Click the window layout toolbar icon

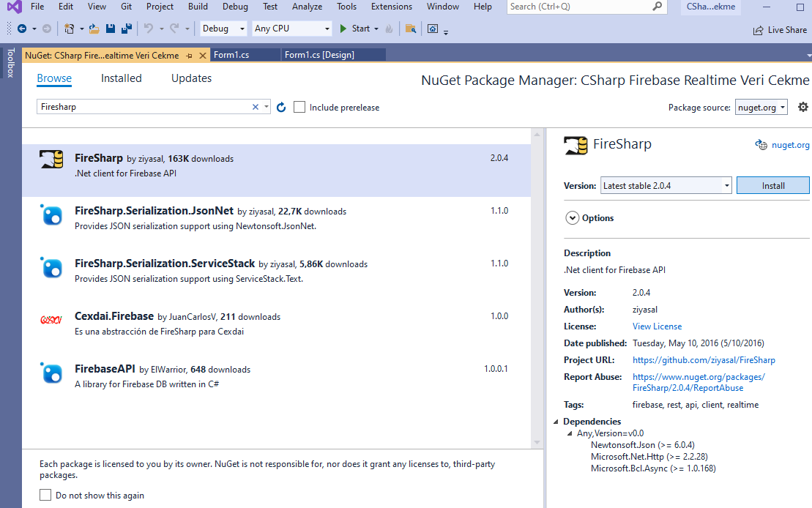click(x=433, y=29)
